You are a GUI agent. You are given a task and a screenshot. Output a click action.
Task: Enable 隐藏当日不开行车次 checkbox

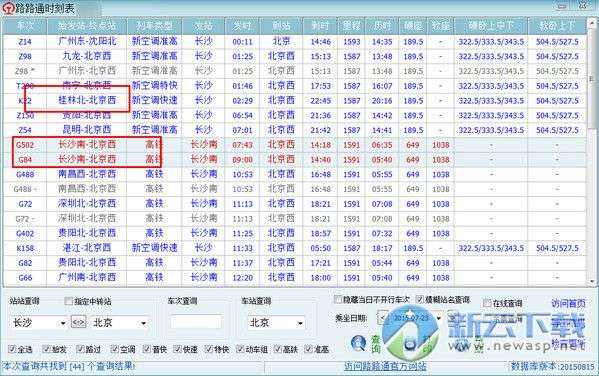337,299
